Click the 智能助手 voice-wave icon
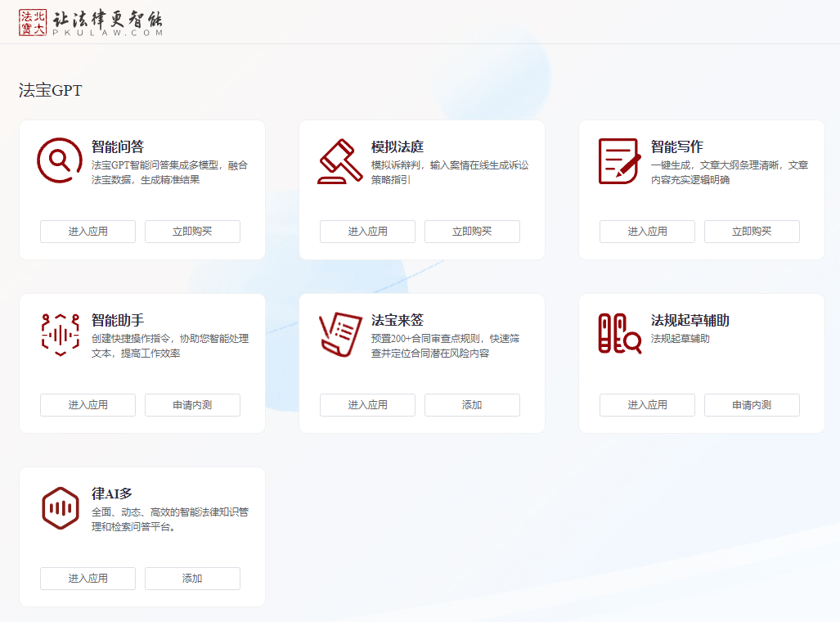Image resolution: width=840 pixels, height=622 pixels. [61, 335]
